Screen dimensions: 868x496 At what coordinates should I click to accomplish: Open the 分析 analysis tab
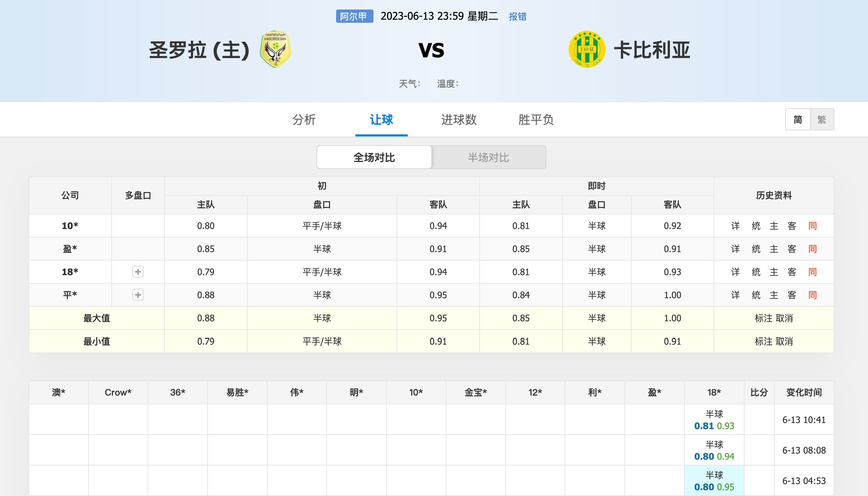point(304,119)
